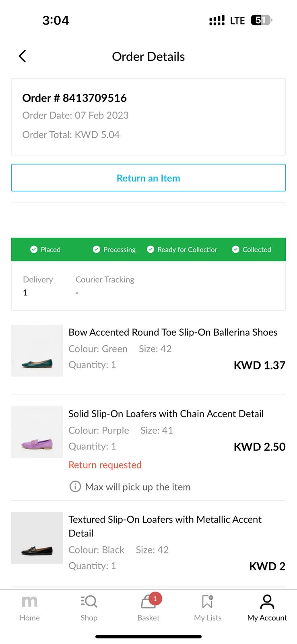The width and height of the screenshot is (297, 644).
Task: Open the purple loafer thumbnail
Action: (37, 432)
